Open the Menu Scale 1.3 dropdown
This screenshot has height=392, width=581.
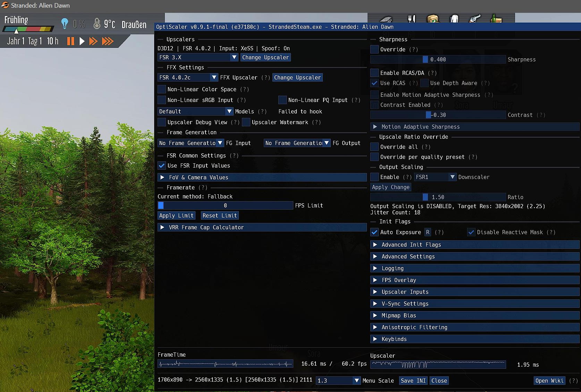338,381
